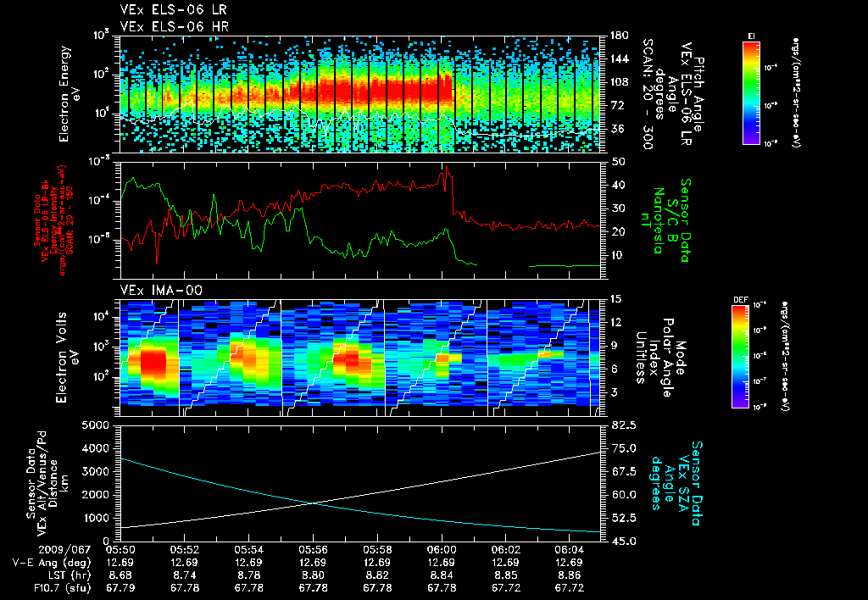Click the 82.5 tick on SZA axis

click(625, 425)
